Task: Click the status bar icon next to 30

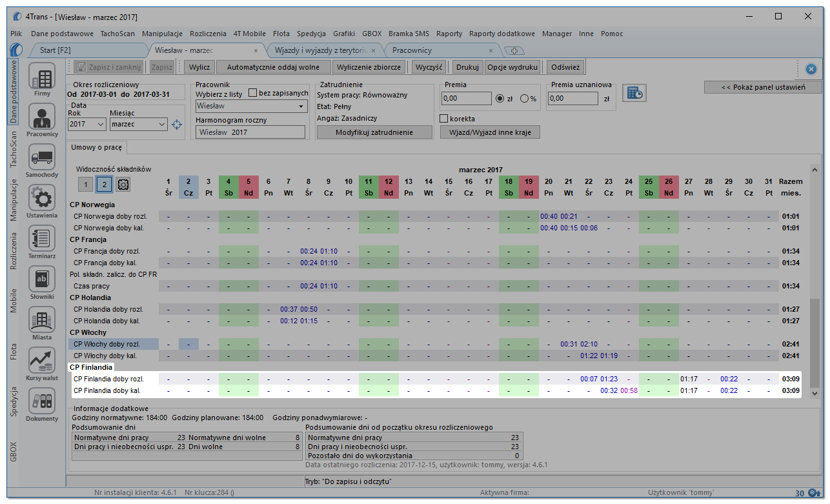Action: click(815, 494)
